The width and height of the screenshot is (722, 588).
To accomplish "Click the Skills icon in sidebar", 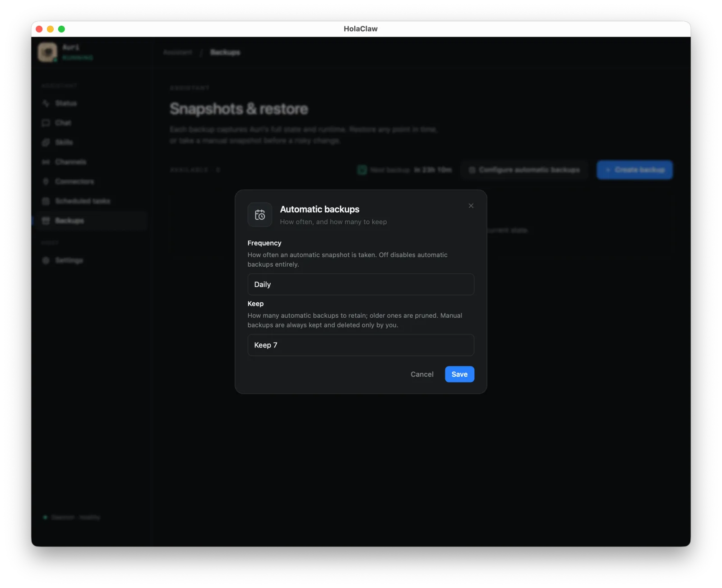I will 46,142.
